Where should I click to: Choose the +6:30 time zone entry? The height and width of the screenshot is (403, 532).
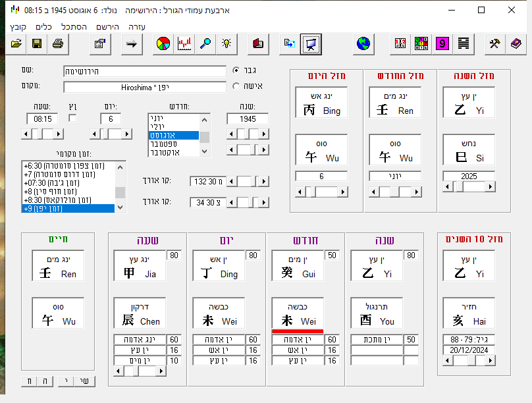68,166
